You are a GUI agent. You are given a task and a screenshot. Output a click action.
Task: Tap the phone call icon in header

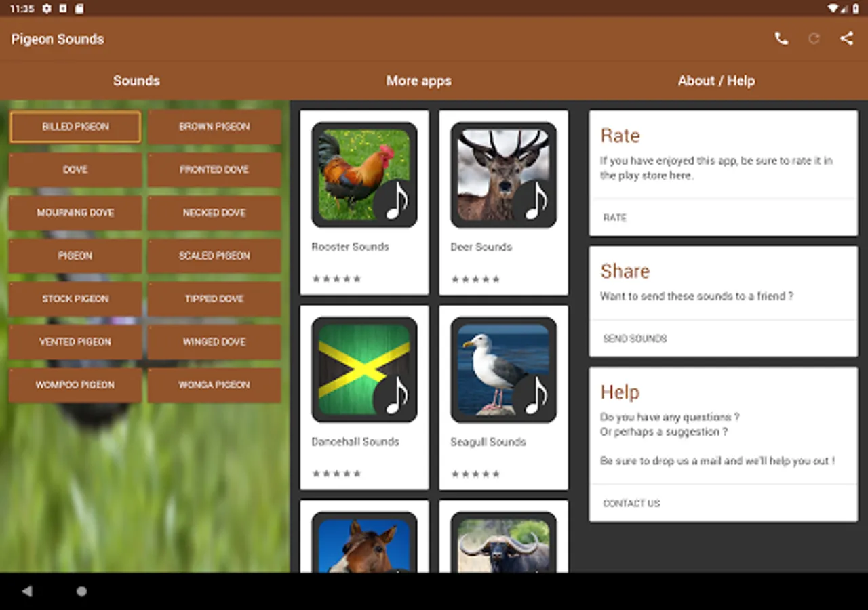[781, 39]
